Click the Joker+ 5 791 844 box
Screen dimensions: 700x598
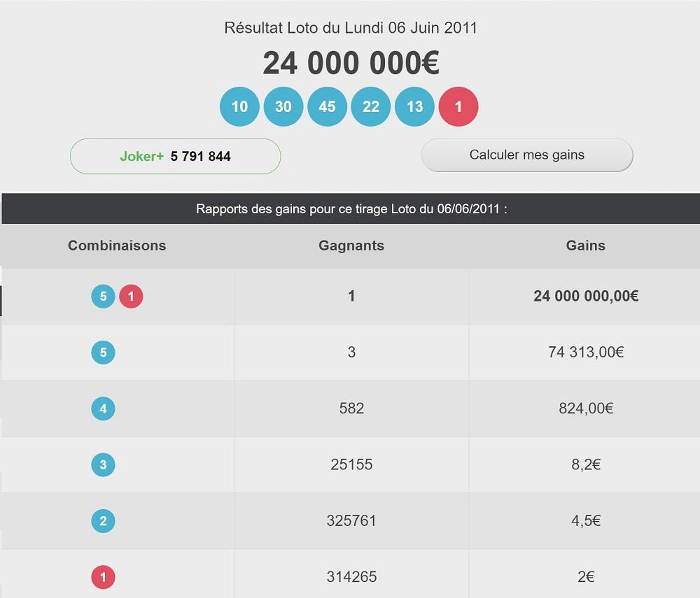coord(175,156)
